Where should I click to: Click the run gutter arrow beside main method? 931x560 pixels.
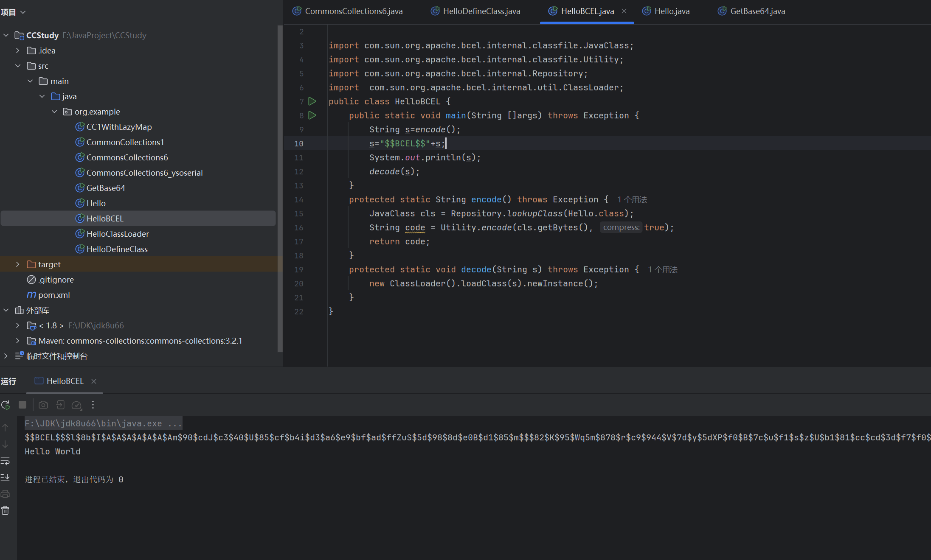(312, 115)
